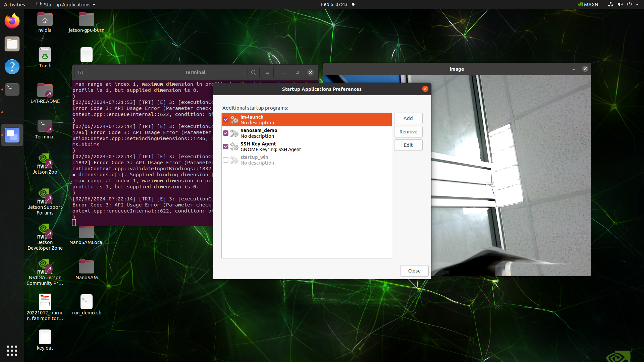
Task: Click the Edit button
Action: pos(408,145)
